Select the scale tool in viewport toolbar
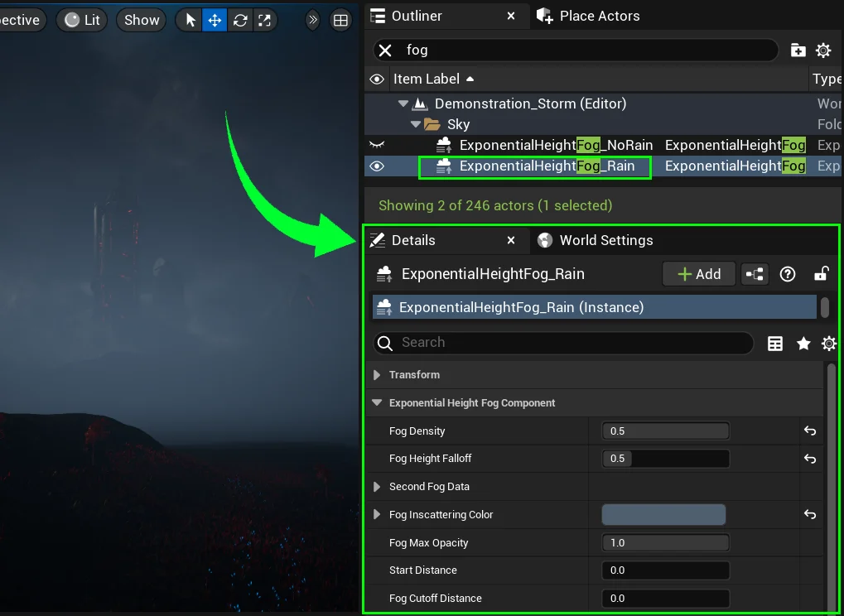Image resolution: width=844 pixels, height=616 pixels. point(265,20)
